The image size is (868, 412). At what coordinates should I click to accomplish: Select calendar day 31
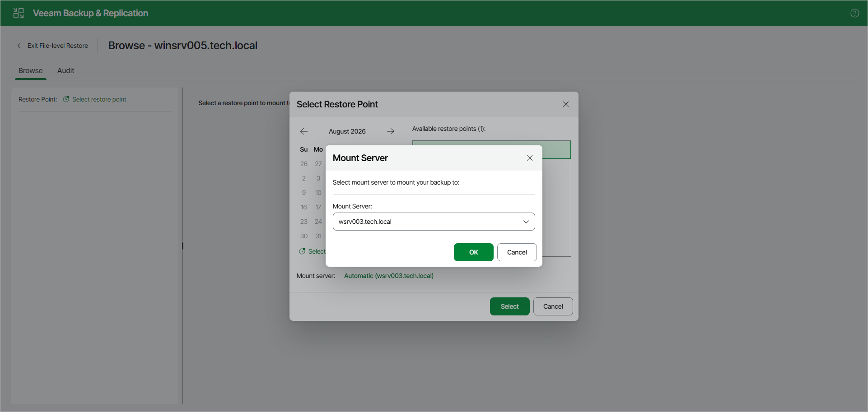[318, 236]
